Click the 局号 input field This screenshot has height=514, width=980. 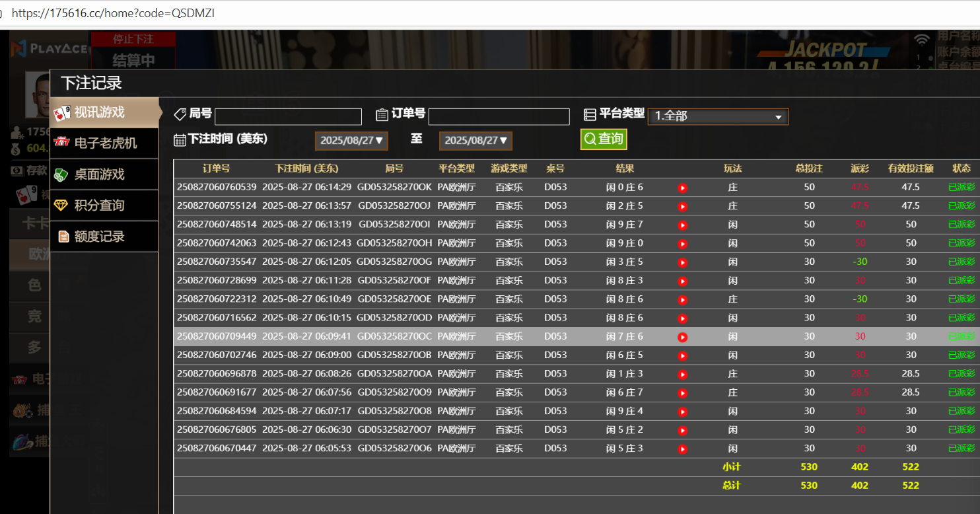288,117
